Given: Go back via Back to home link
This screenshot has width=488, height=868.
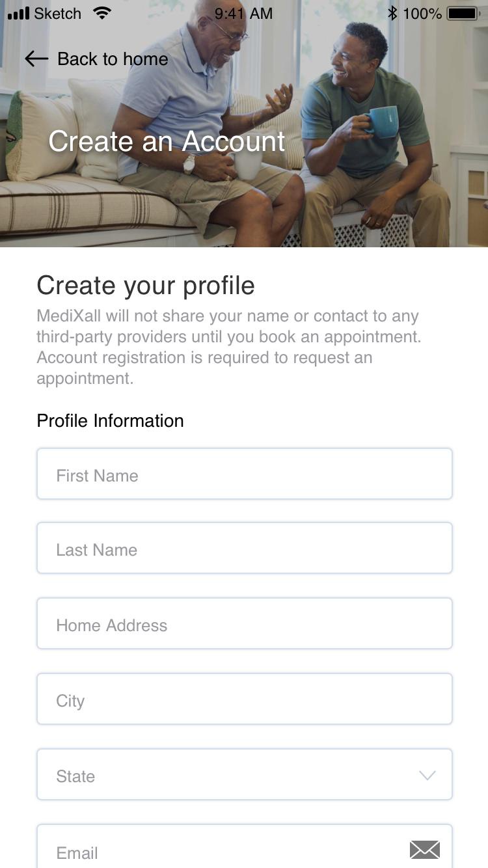Looking at the screenshot, I should [x=96, y=59].
